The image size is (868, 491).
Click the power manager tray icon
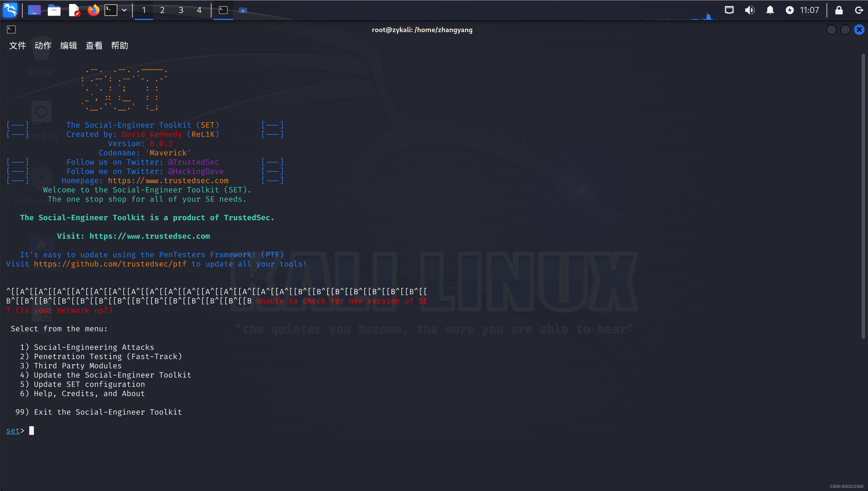(790, 10)
